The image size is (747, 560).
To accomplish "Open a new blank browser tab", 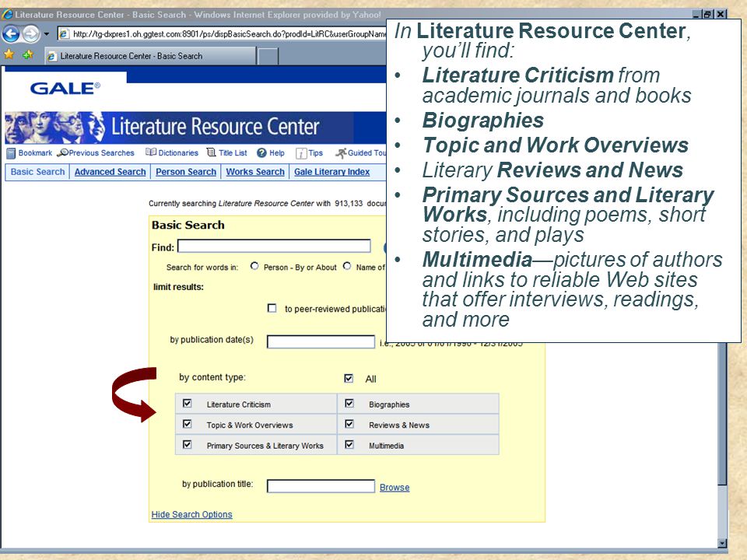I will click(x=268, y=57).
